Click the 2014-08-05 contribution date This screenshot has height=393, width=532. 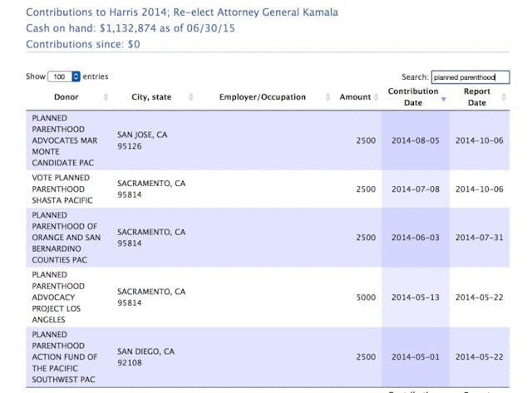click(x=414, y=140)
